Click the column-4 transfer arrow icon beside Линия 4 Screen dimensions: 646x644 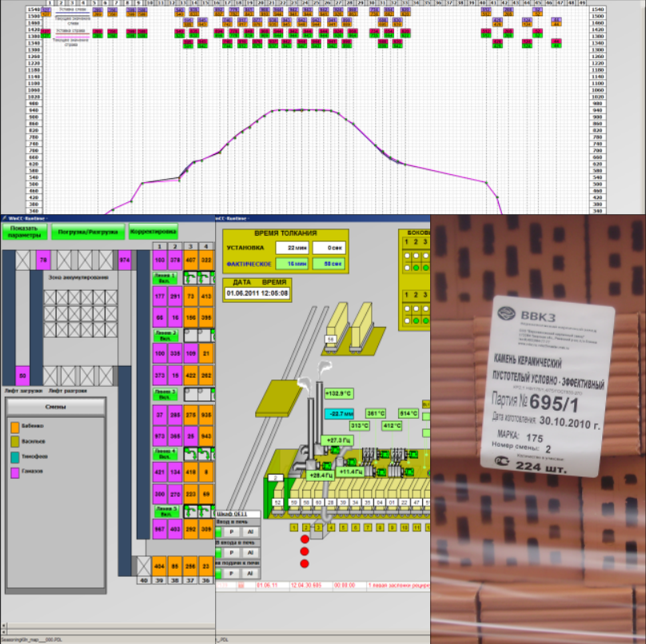(x=205, y=453)
